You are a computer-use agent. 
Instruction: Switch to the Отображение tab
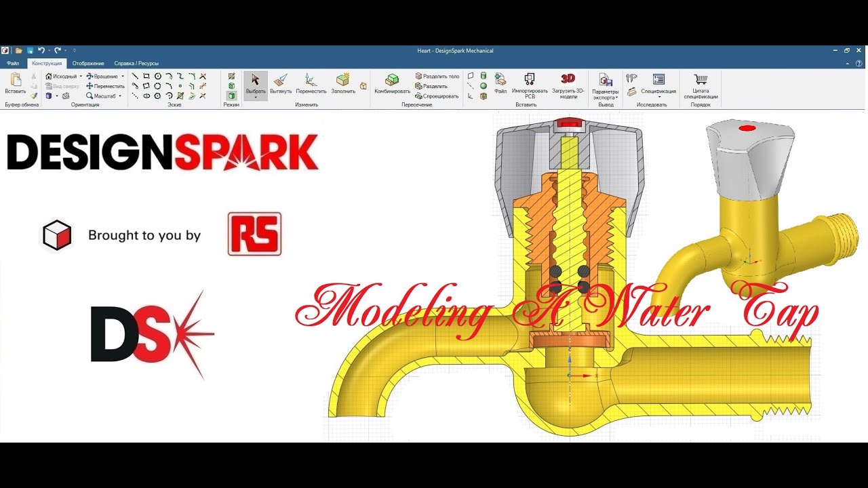(88, 63)
